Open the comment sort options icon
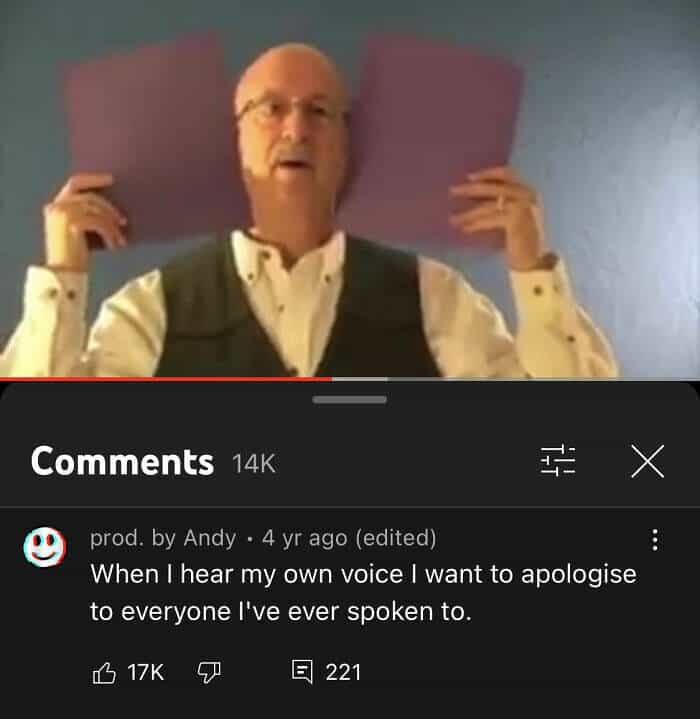The image size is (700, 719). tap(557, 461)
